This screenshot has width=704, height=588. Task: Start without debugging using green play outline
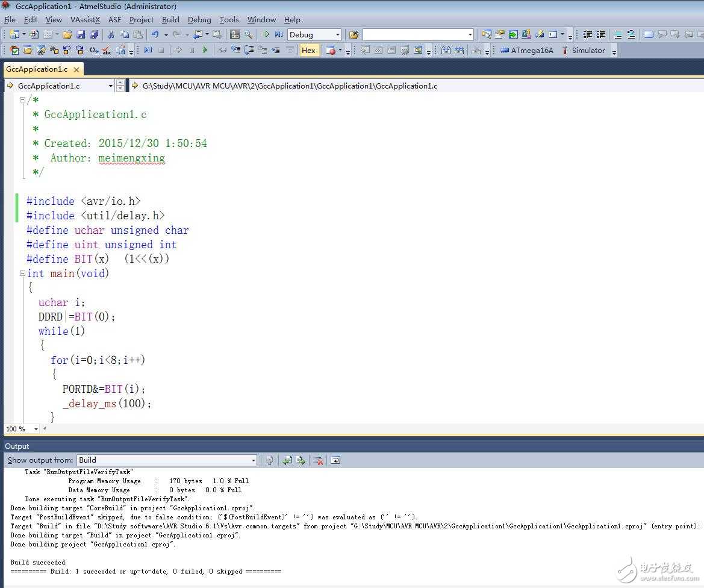click(x=266, y=34)
